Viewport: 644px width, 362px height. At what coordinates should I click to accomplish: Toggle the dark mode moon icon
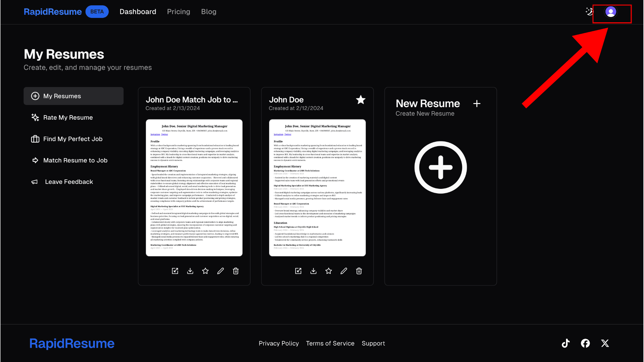589,12
